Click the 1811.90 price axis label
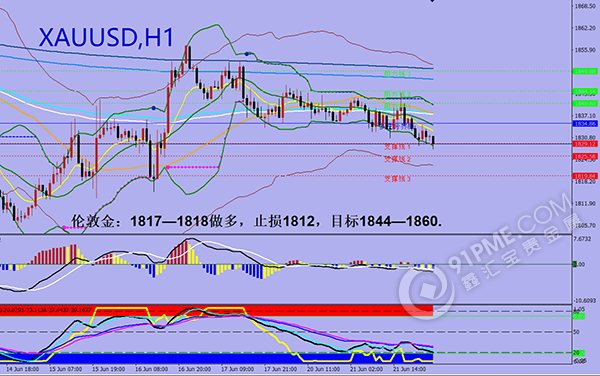Viewport: 600px width, 376px height. tap(585, 203)
